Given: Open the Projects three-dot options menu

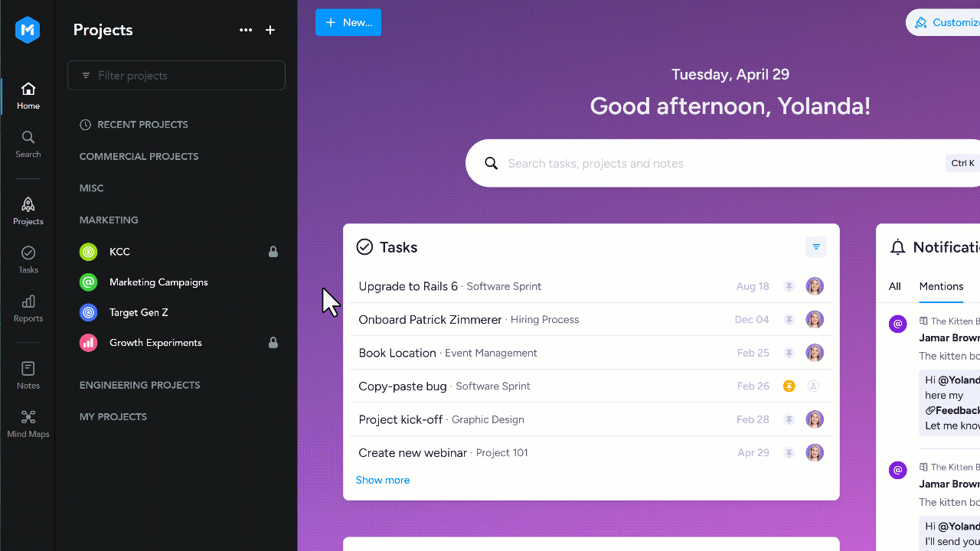Looking at the screenshot, I should (x=246, y=30).
